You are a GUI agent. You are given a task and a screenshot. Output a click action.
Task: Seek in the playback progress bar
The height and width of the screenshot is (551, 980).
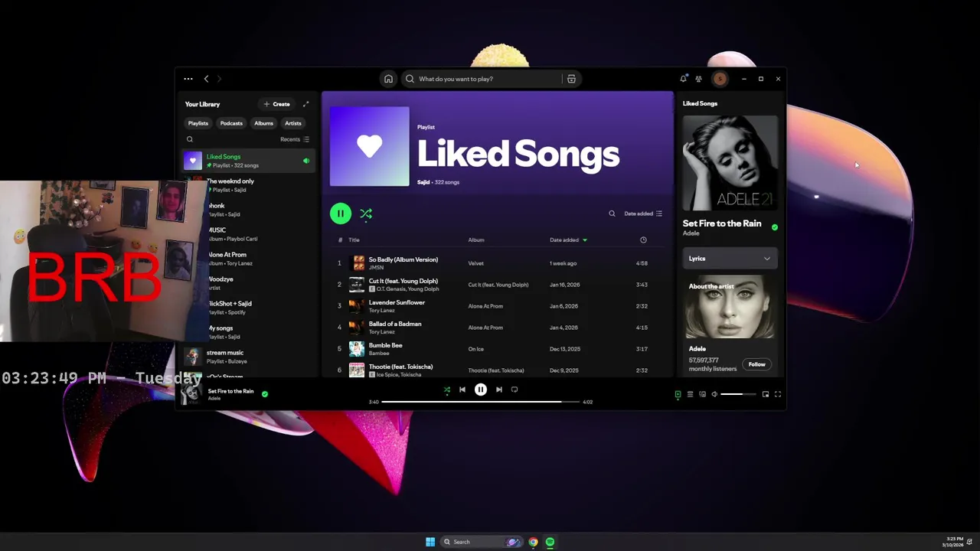pyautogui.click(x=480, y=402)
